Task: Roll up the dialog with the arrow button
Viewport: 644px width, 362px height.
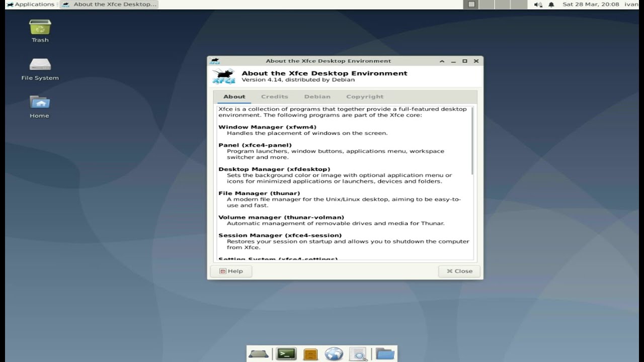Action: (442, 61)
